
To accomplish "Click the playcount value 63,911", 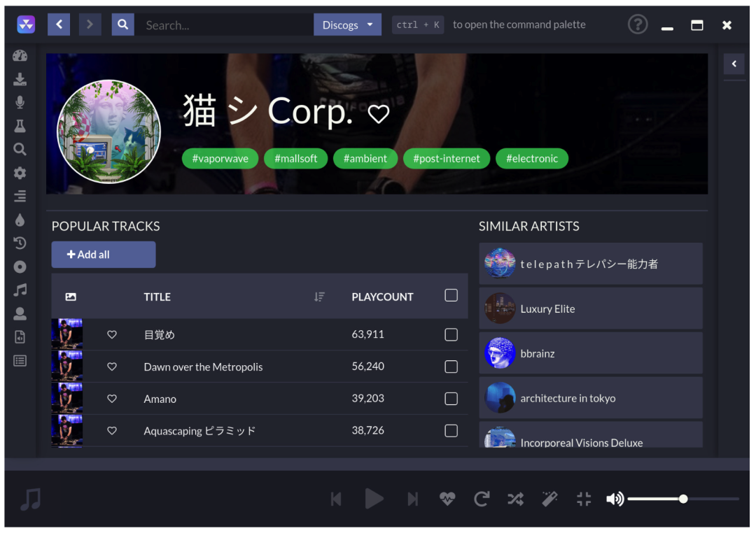I will (x=368, y=334).
